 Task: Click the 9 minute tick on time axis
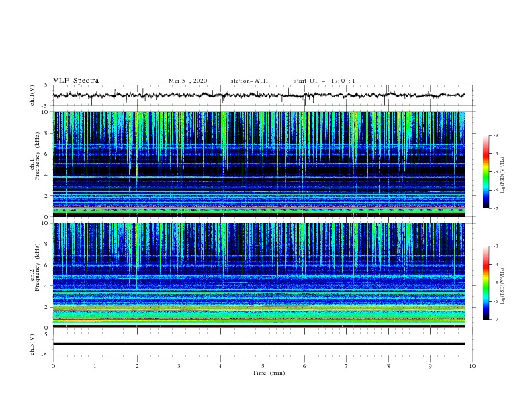430,366
